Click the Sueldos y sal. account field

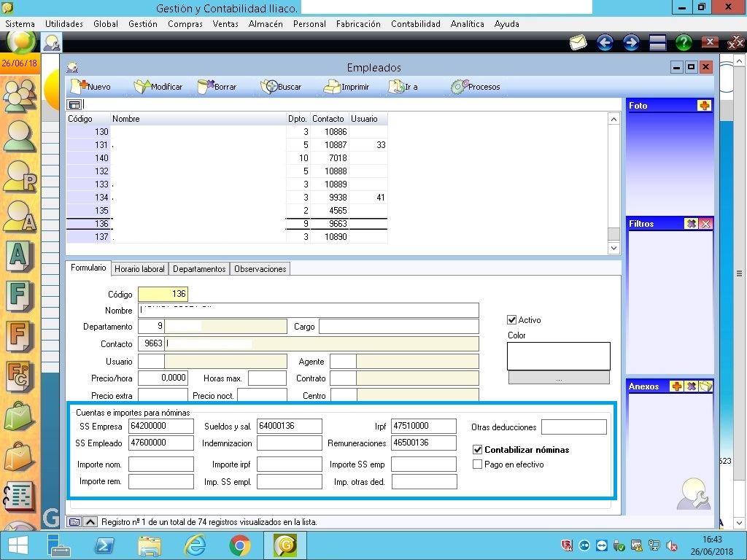point(289,426)
